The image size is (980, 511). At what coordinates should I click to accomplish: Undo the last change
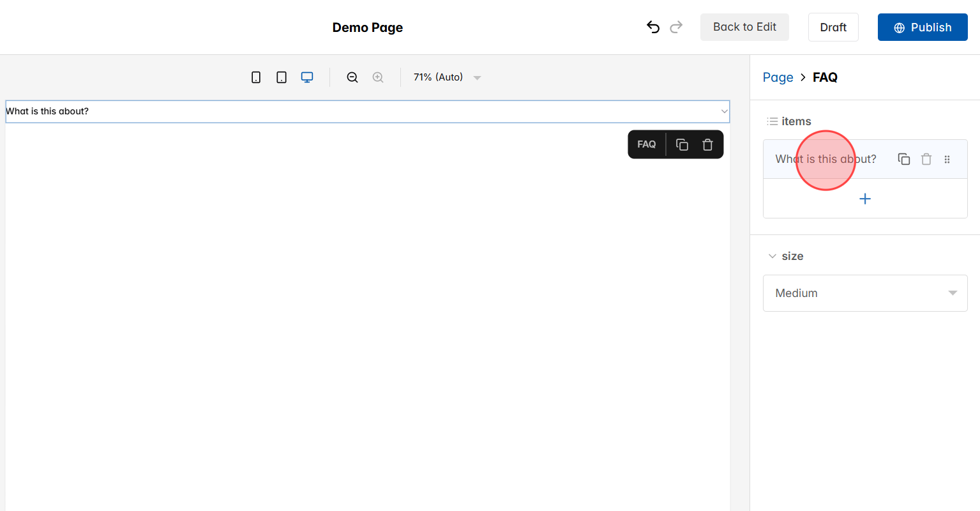coord(652,27)
